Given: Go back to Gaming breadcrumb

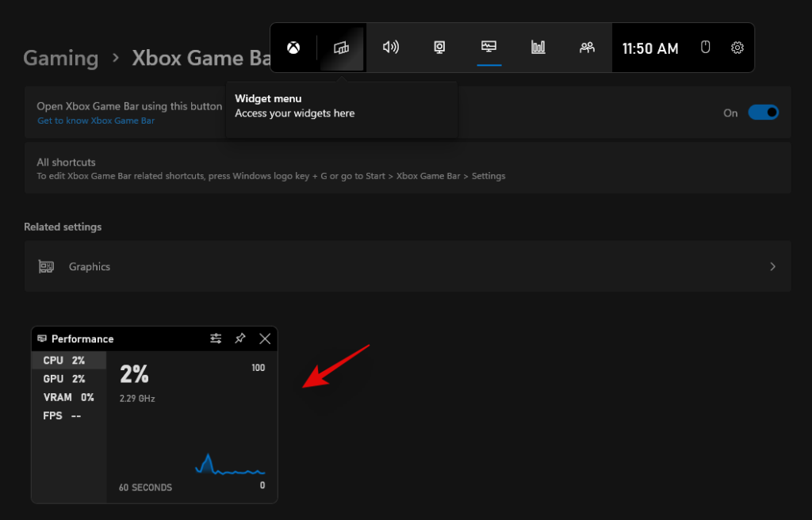Looking at the screenshot, I should (60, 58).
